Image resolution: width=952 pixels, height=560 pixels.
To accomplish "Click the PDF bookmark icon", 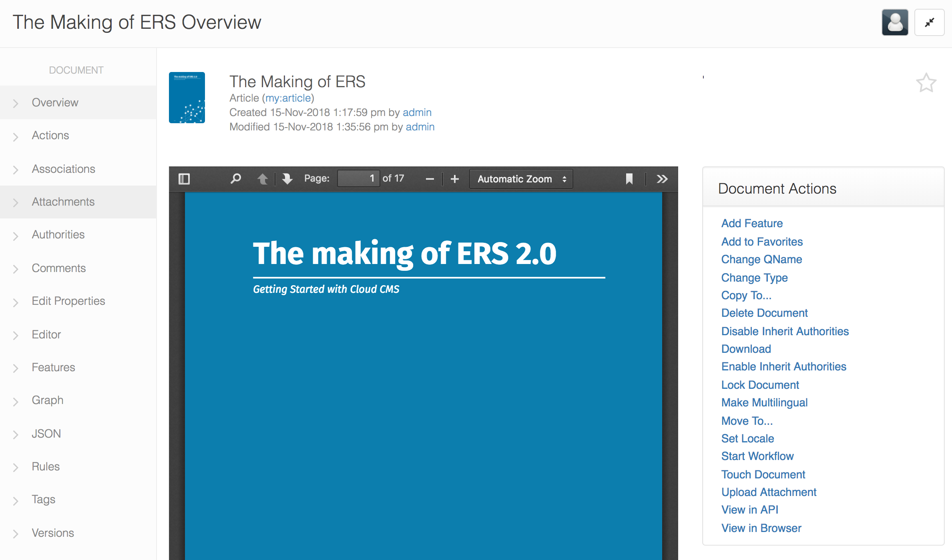I will 629,179.
